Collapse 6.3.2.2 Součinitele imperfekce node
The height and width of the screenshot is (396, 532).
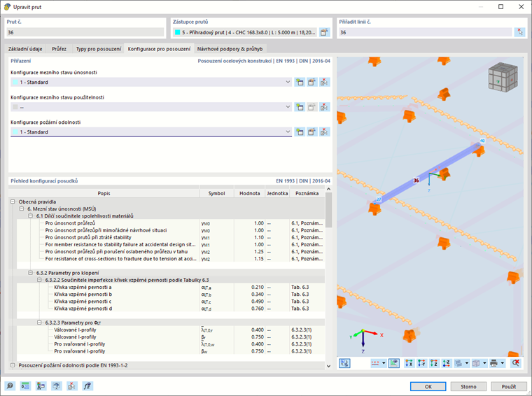pyautogui.click(x=39, y=280)
